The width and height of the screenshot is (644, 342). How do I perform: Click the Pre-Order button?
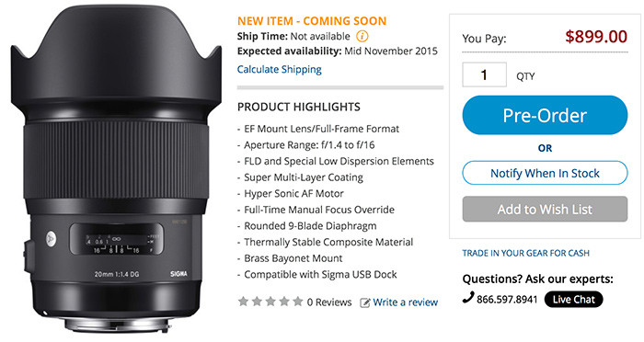[x=545, y=115]
